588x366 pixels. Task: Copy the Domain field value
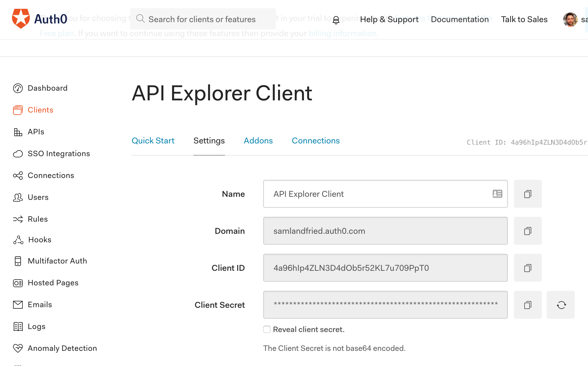[x=528, y=231]
